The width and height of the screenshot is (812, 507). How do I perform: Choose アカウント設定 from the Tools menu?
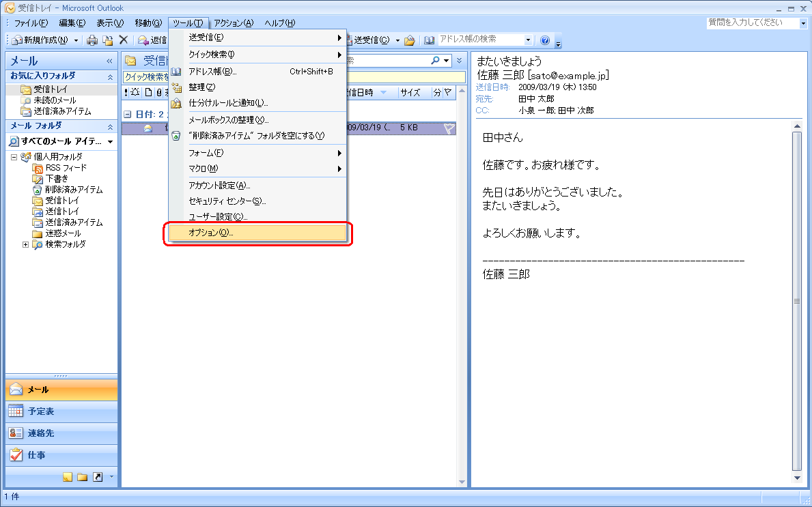click(219, 186)
